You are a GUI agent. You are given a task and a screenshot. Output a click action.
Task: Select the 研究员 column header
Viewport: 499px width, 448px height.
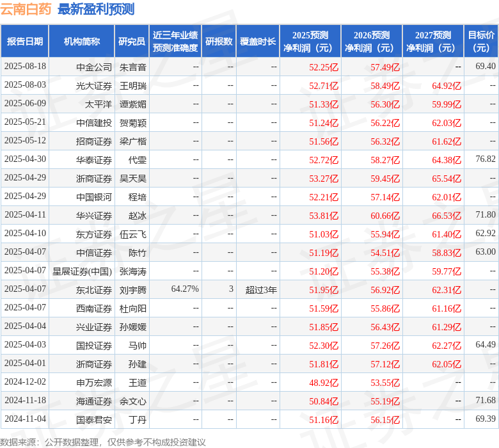132,42
